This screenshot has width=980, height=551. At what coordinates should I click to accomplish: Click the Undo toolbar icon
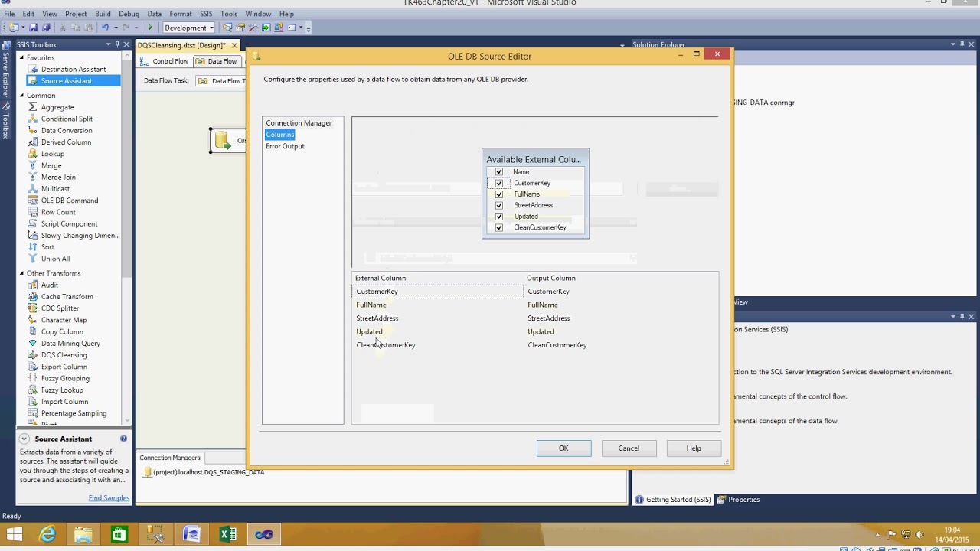[x=106, y=28]
